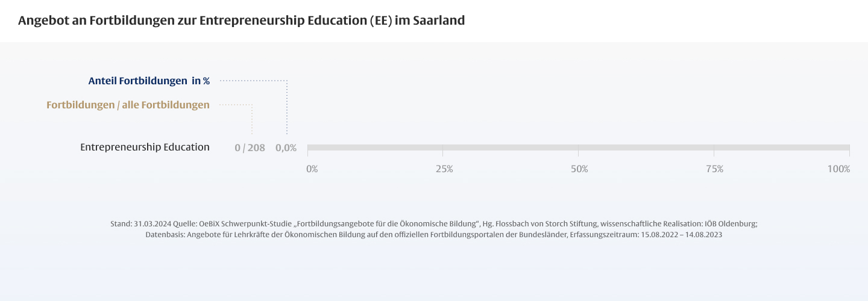This screenshot has height=301, width=868.
Task: Click the 100% axis label
Action: pyautogui.click(x=838, y=169)
